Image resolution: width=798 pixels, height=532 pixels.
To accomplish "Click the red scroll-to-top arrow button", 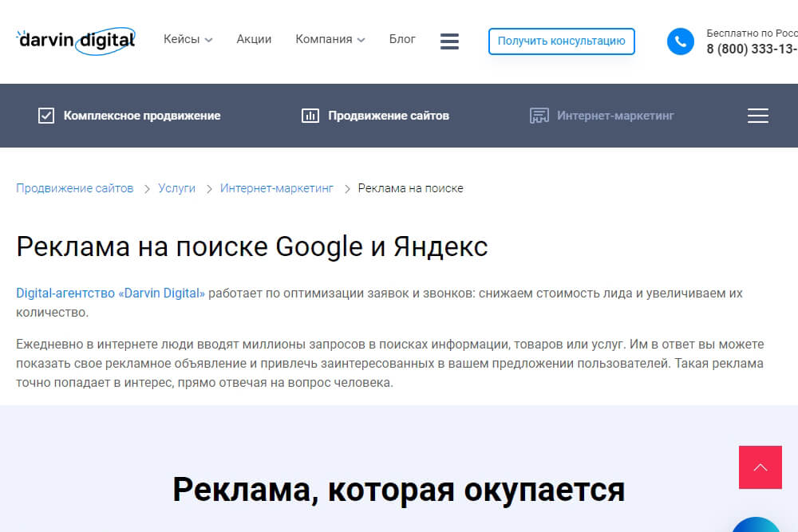I will 760,467.
